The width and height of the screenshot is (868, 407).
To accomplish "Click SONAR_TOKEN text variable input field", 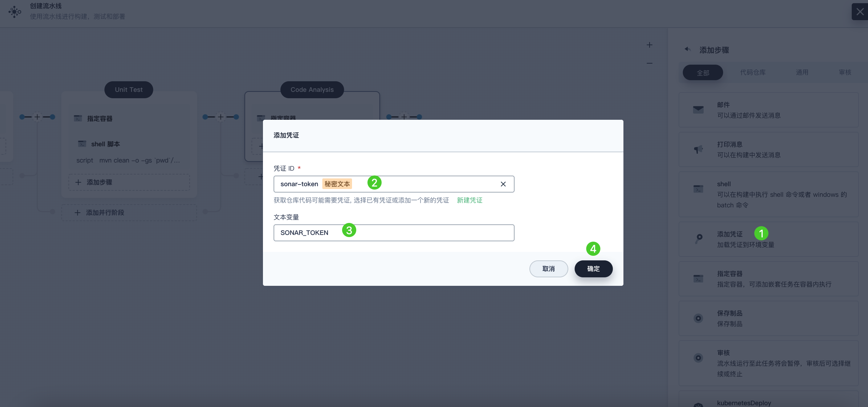I will [394, 232].
